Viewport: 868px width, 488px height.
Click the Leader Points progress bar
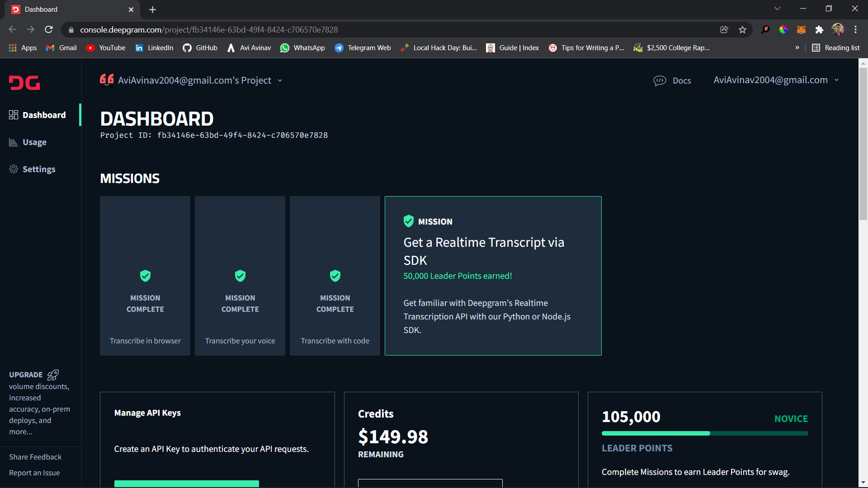pos(704,433)
